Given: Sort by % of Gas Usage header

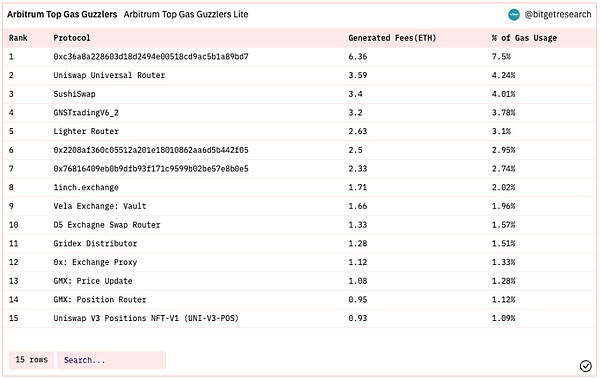Looking at the screenshot, I should 524,38.
